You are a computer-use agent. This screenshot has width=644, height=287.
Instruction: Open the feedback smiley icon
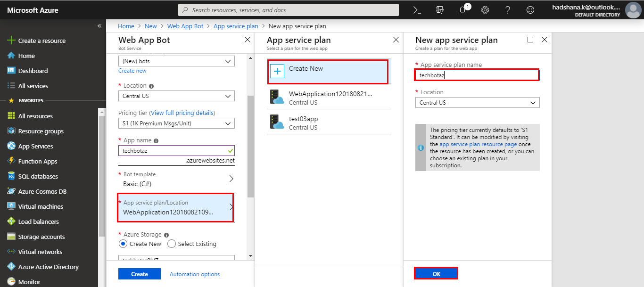click(x=530, y=10)
